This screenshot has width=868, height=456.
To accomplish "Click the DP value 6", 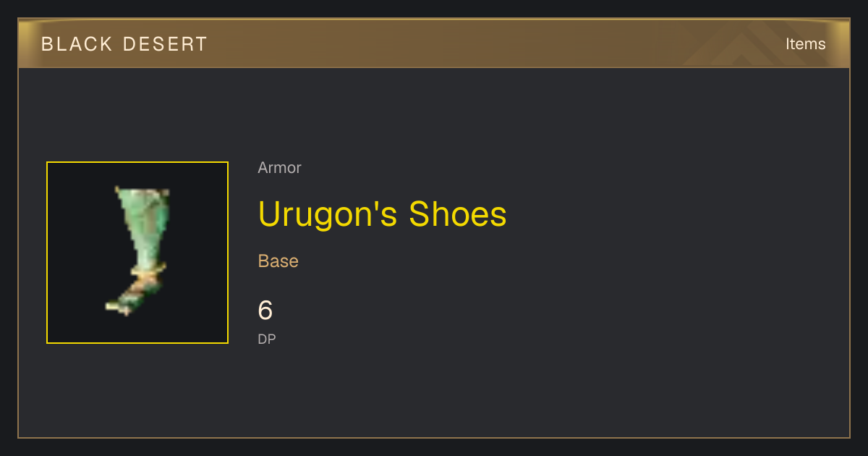I will [x=265, y=311].
